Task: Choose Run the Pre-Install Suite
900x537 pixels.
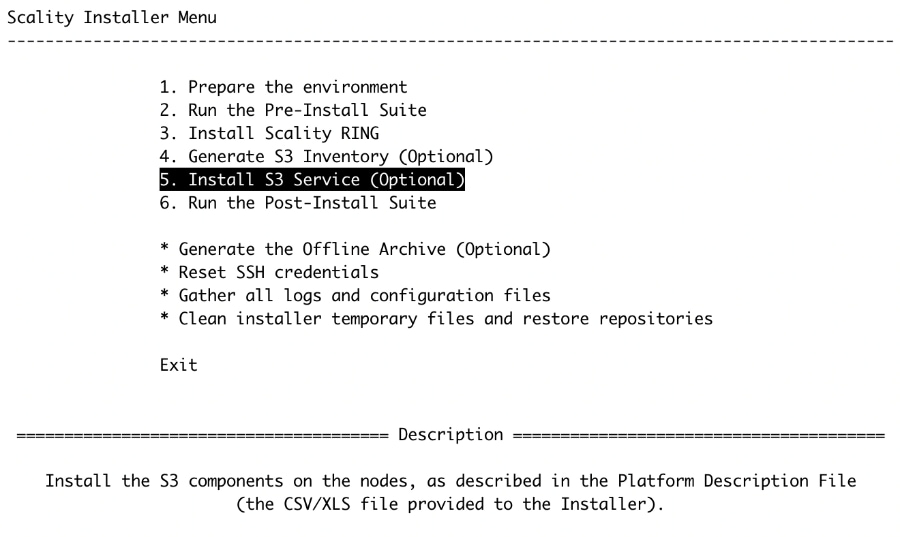Action: [x=293, y=110]
